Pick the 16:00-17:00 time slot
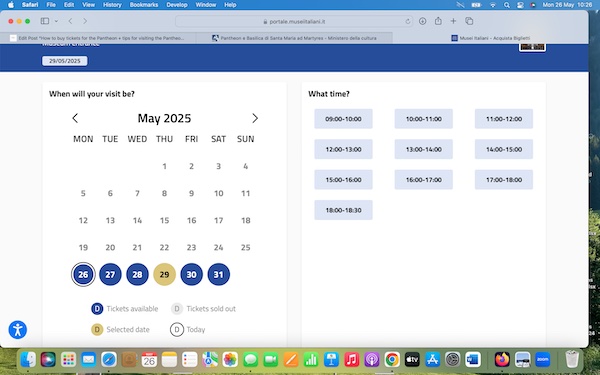 tap(424, 179)
